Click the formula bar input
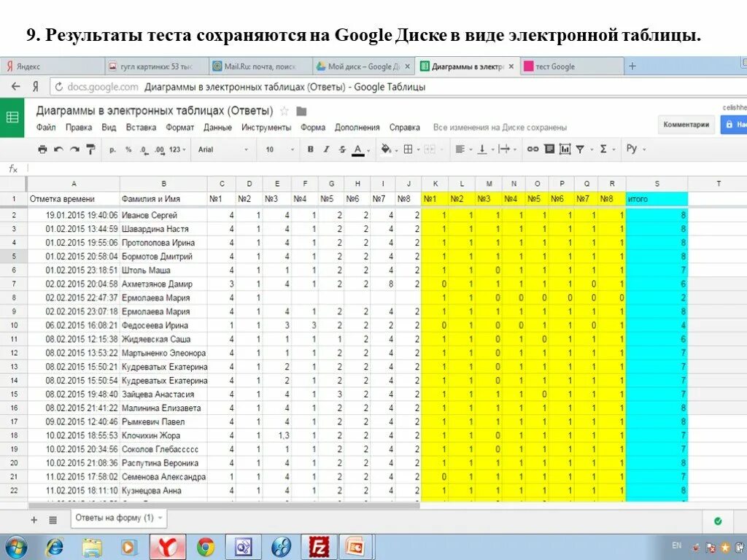Screen dimensions: 747x560 [387, 168]
